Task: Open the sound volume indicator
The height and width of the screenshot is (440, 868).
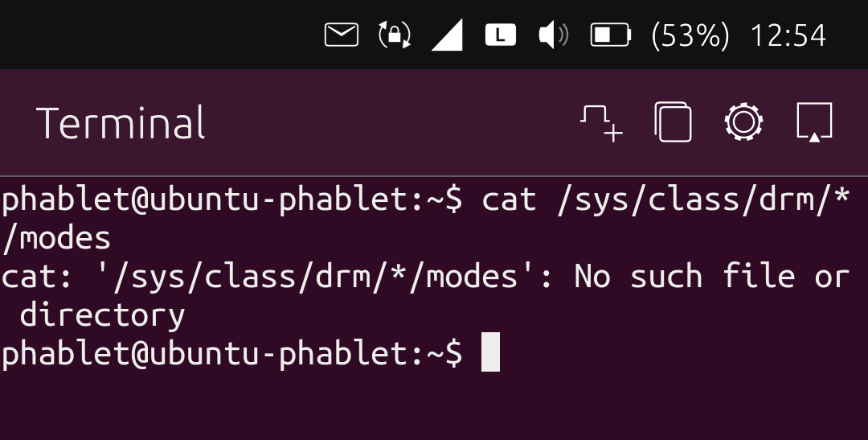Action: (x=553, y=35)
